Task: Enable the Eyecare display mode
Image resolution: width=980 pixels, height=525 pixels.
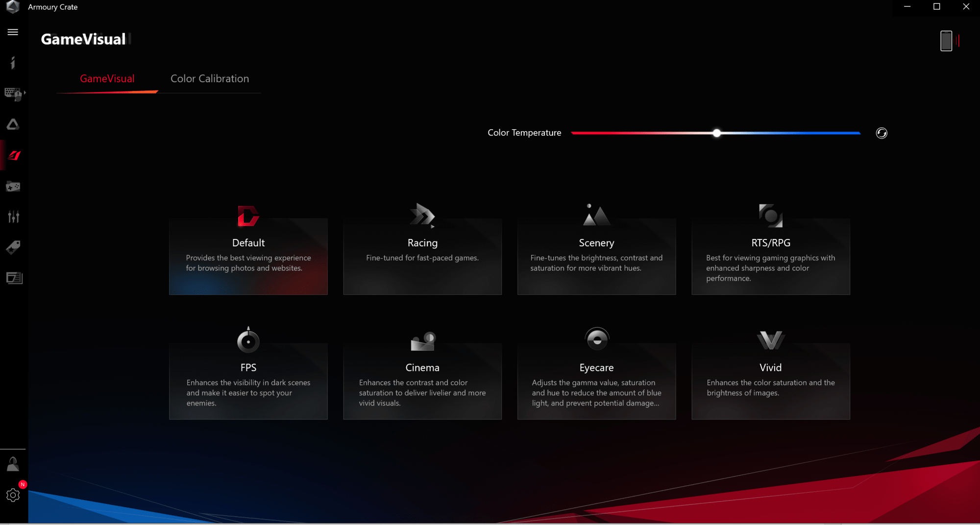Action: 596,381
